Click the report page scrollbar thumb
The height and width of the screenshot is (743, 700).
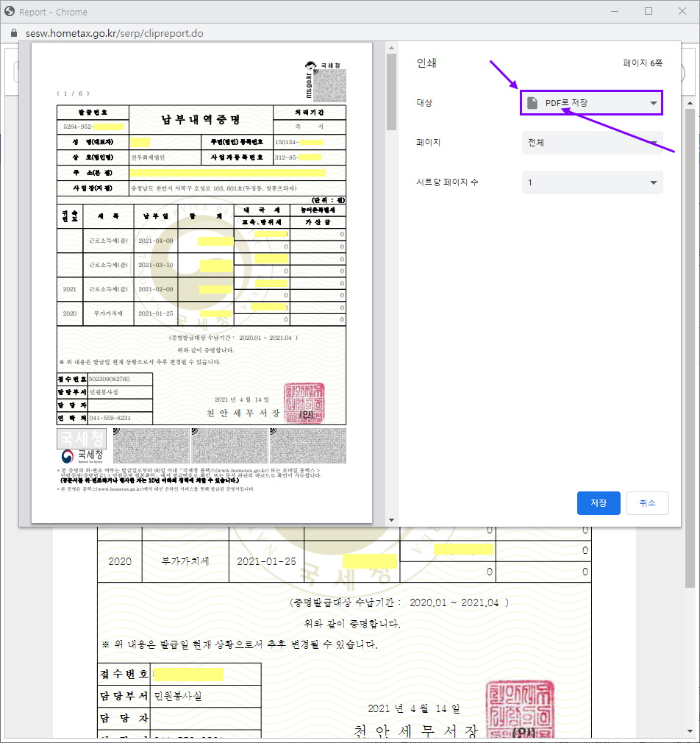tap(690, 348)
